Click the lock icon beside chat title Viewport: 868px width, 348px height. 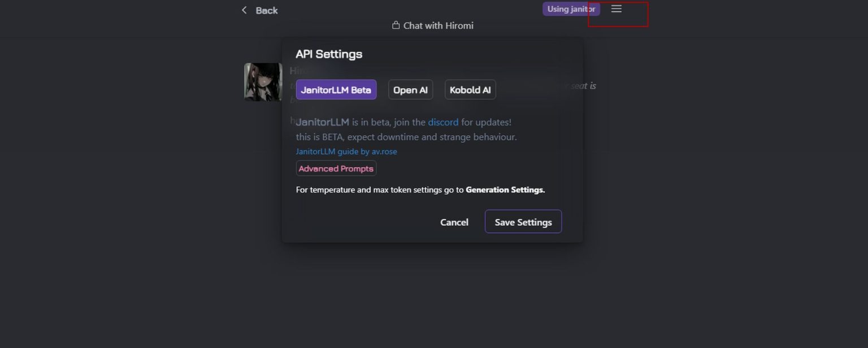(x=396, y=25)
